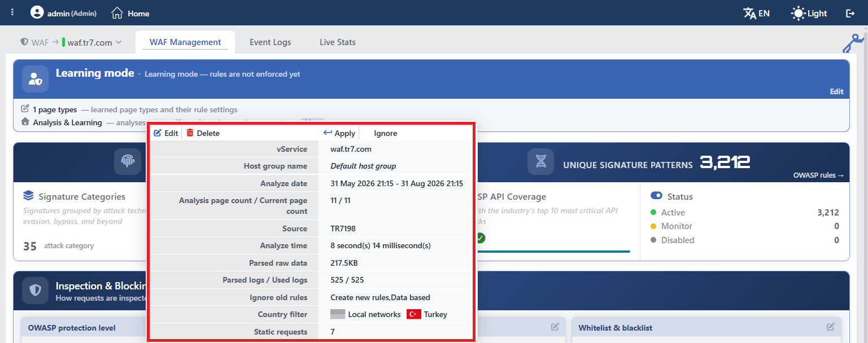Viewport: 868px width, 343px height.
Task: Click Edit in the Learning mode banner
Action: pyautogui.click(x=836, y=91)
